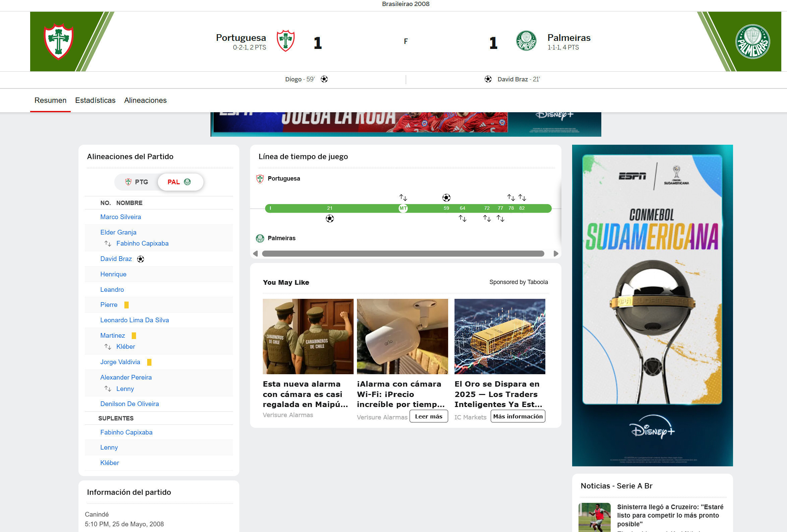Screen dimensions: 787x532
Task: Open David Braz player link in lineup
Action: (116, 259)
